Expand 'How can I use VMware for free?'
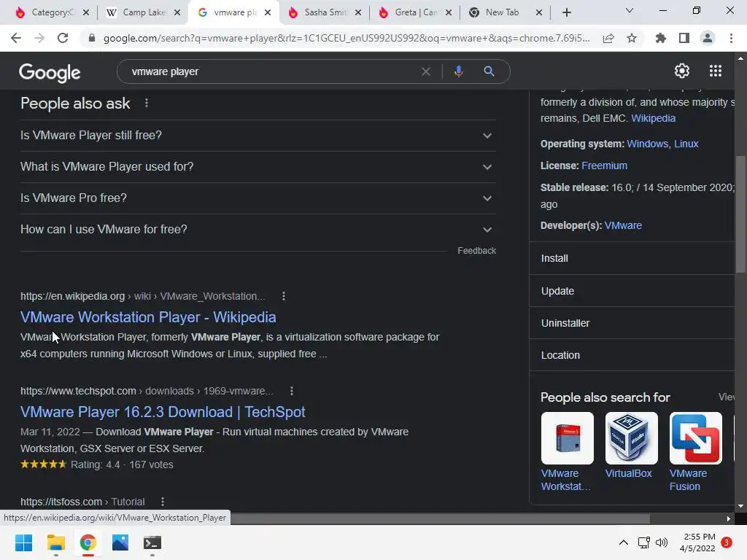 pos(258,230)
